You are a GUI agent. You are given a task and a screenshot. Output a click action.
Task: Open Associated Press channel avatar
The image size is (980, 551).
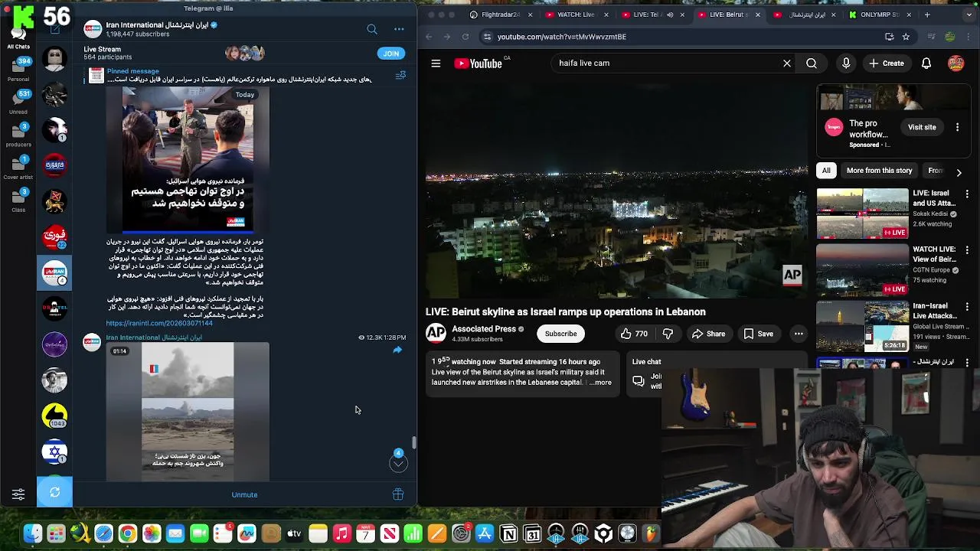tap(436, 332)
